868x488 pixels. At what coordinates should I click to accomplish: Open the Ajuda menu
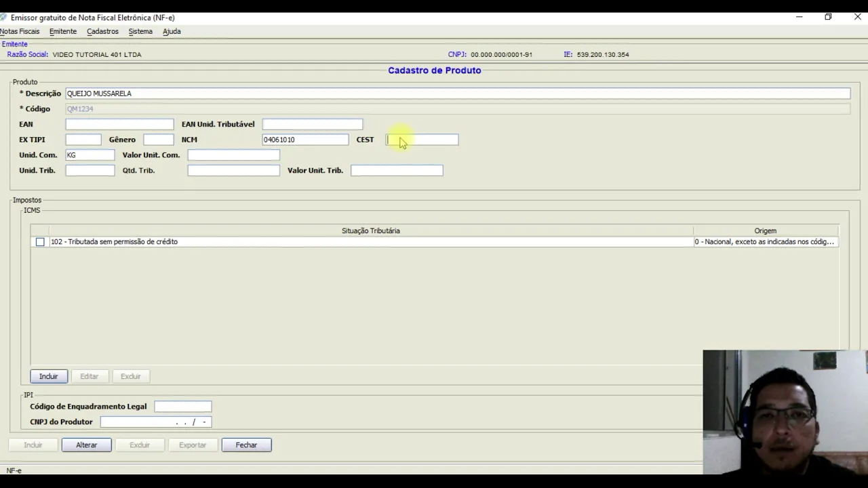pyautogui.click(x=172, y=31)
